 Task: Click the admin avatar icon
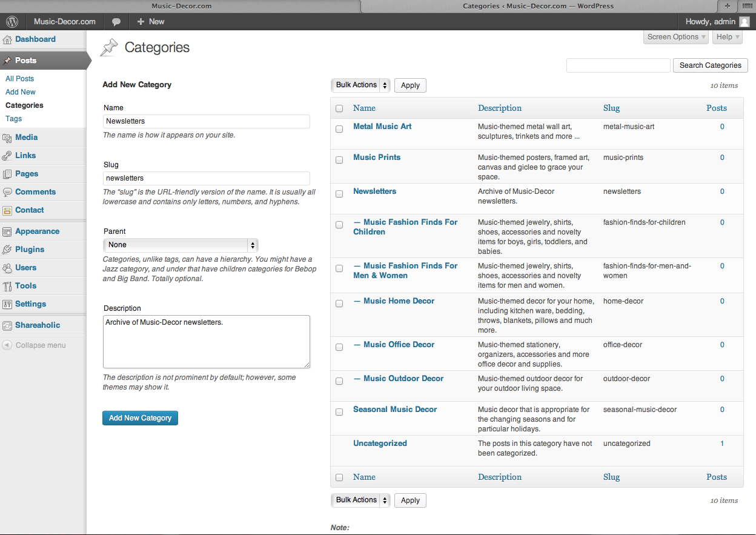coord(744,21)
